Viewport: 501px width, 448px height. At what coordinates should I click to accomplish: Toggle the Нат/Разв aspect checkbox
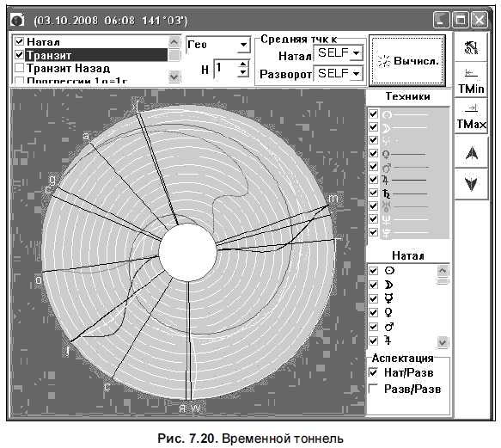[x=373, y=372]
